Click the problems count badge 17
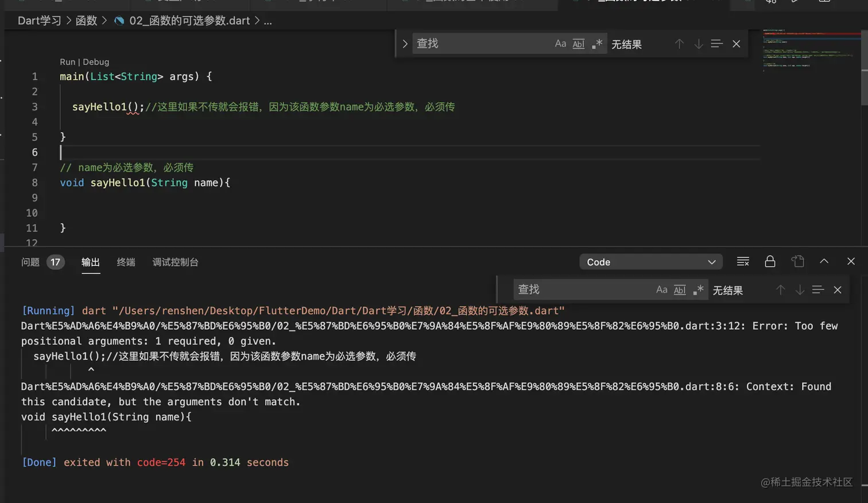 (55, 262)
